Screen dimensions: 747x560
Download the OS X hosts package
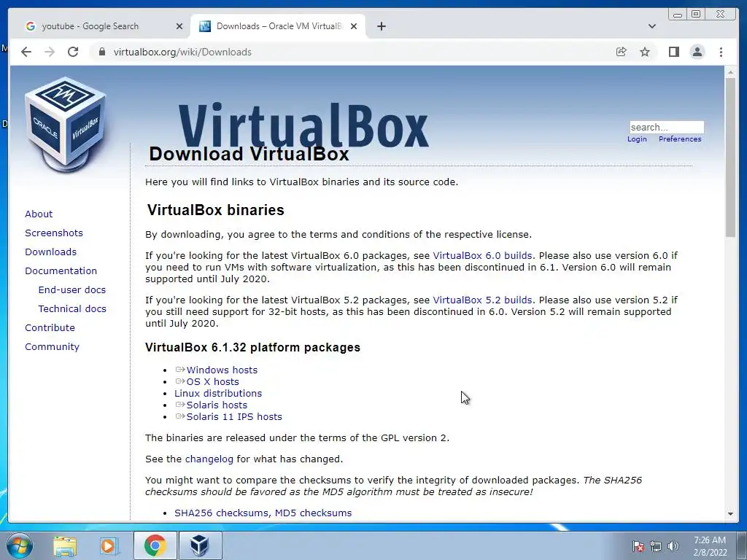click(x=212, y=382)
